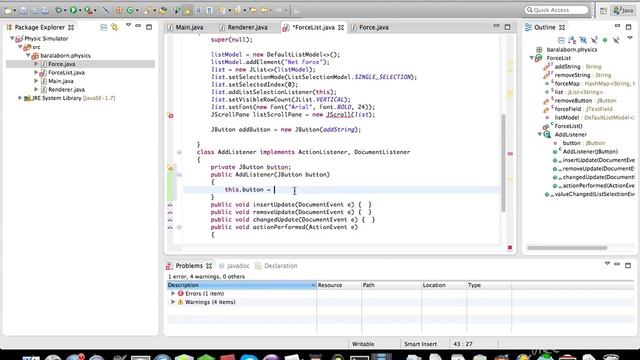640x360 pixels.
Task: Sort problems by the Description column header
Action: pyautogui.click(x=242, y=285)
